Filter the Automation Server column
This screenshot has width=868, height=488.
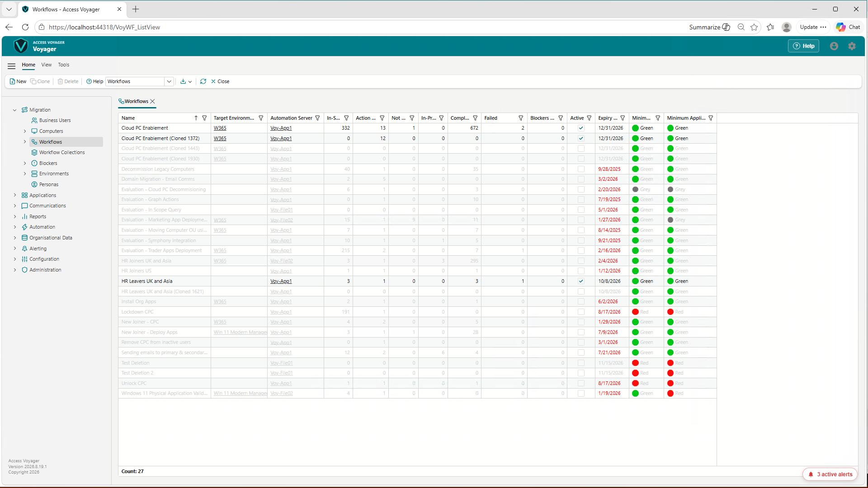[317, 118]
